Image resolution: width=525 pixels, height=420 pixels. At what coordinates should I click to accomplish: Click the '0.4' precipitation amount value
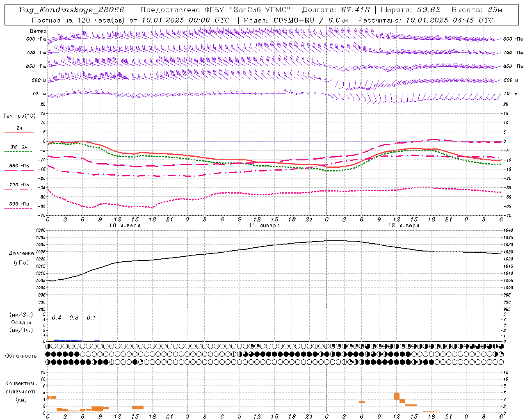click(x=56, y=318)
